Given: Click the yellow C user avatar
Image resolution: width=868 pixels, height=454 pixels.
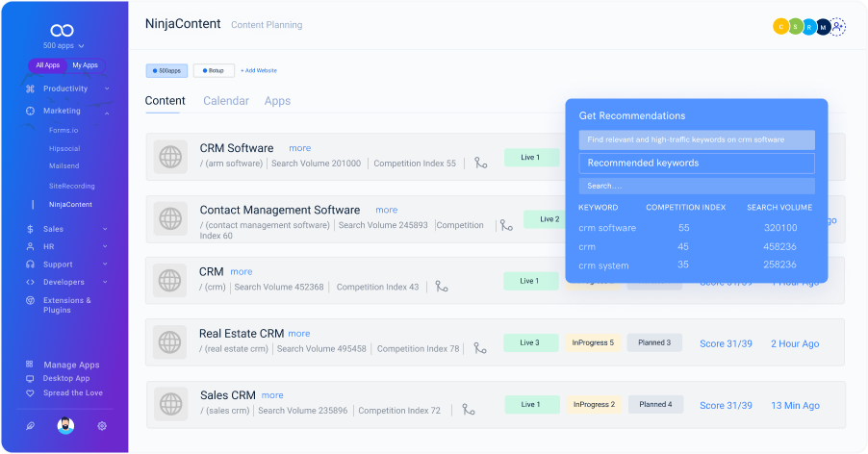Looking at the screenshot, I should click(x=780, y=27).
